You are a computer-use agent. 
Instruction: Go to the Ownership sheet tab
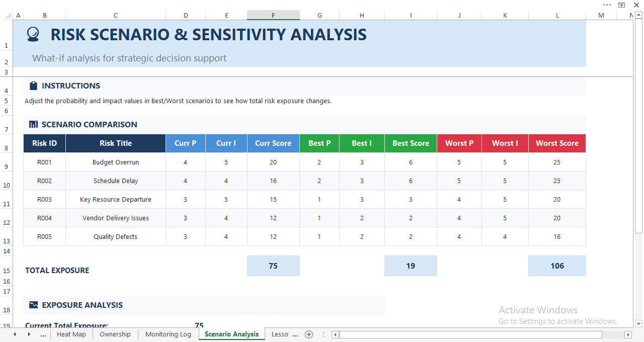115,334
